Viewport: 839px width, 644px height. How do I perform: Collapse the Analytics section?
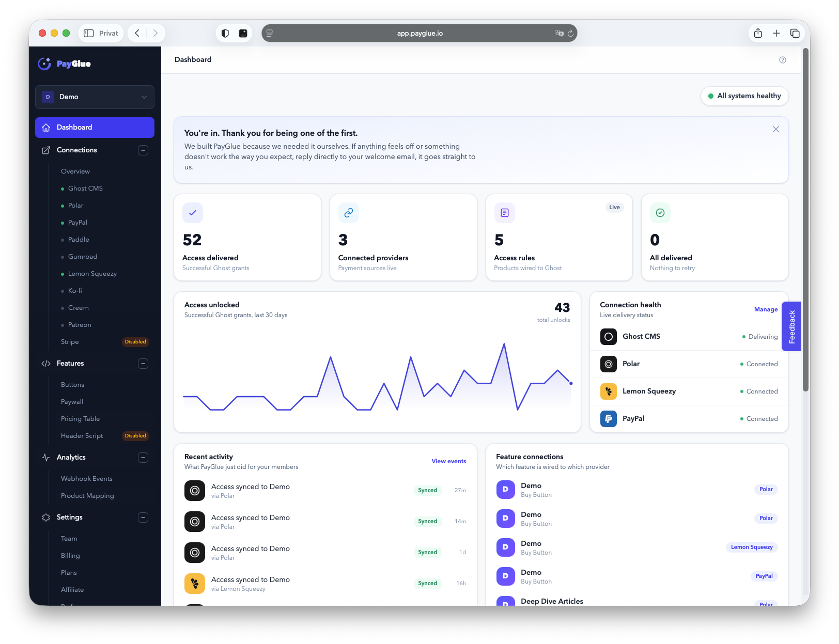143,458
